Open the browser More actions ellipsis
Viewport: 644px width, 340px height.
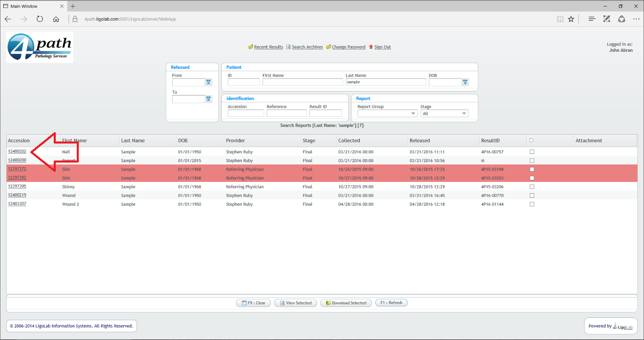[636, 19]
